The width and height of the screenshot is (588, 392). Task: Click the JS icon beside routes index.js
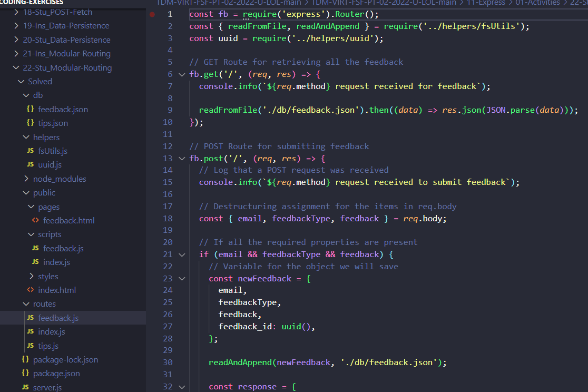point(31,331)
